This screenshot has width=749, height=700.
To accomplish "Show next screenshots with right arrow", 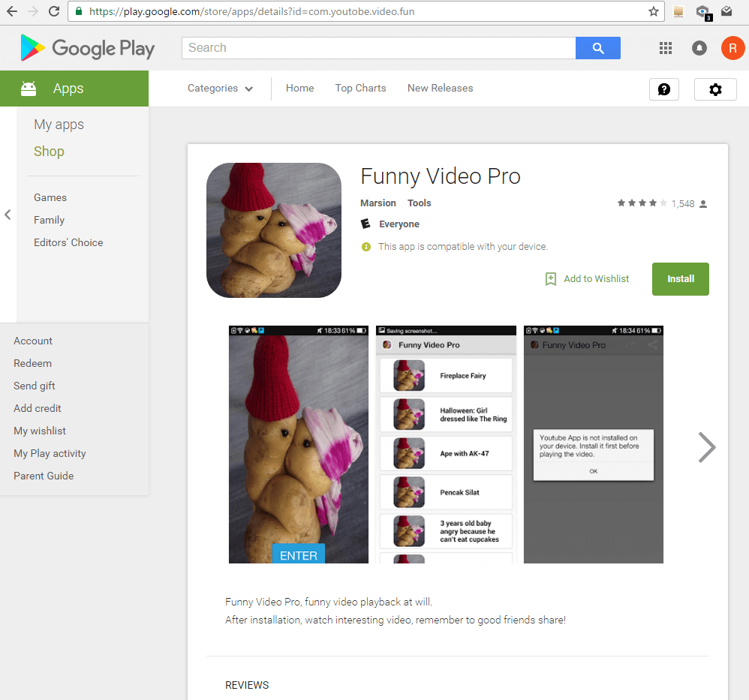I will (x=706, y=447).
